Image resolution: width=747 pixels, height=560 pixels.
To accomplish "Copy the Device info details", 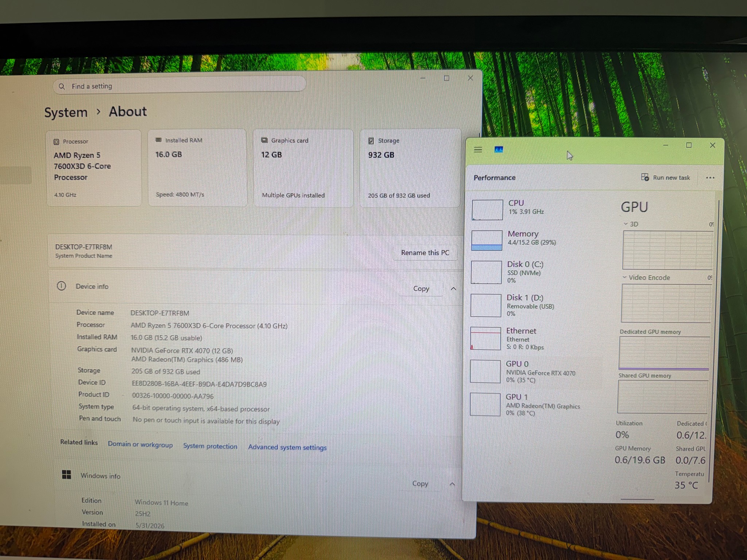I will (x=421, y=288).
